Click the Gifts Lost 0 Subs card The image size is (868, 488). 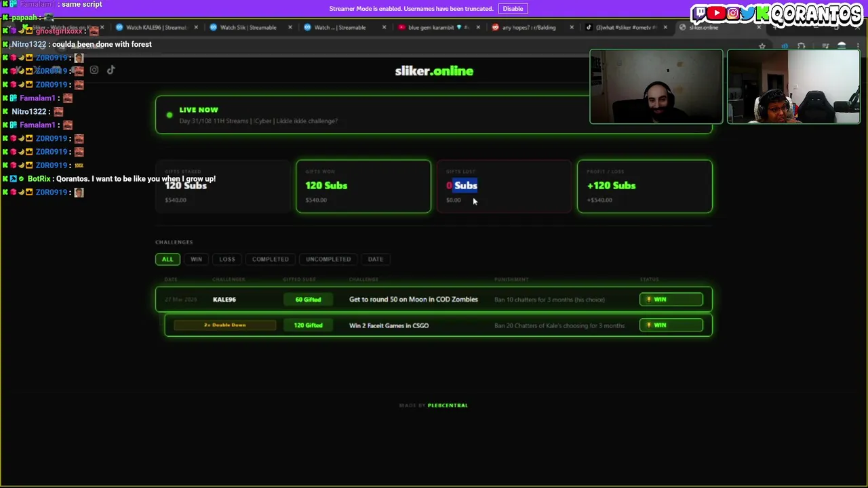504,186
